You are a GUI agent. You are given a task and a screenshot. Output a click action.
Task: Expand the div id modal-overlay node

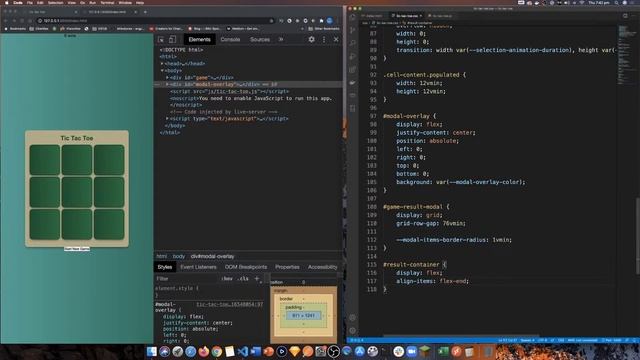(167, 84)
